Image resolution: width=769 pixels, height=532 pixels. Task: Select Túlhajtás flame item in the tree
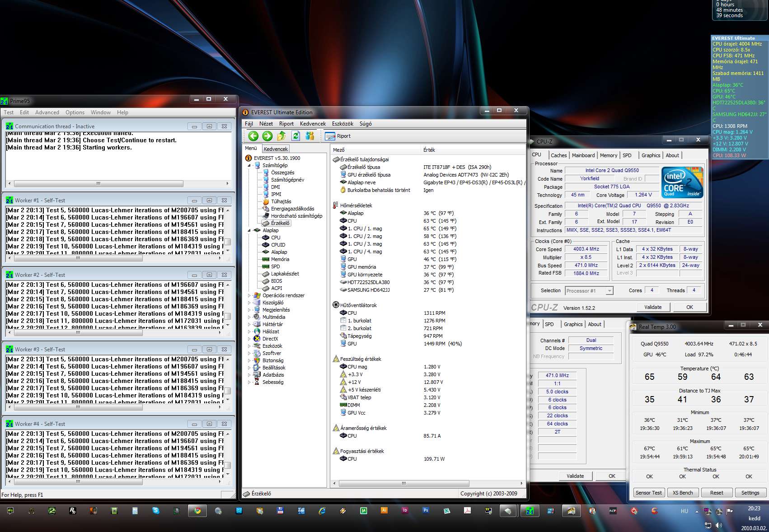click(x=281, y=201)
